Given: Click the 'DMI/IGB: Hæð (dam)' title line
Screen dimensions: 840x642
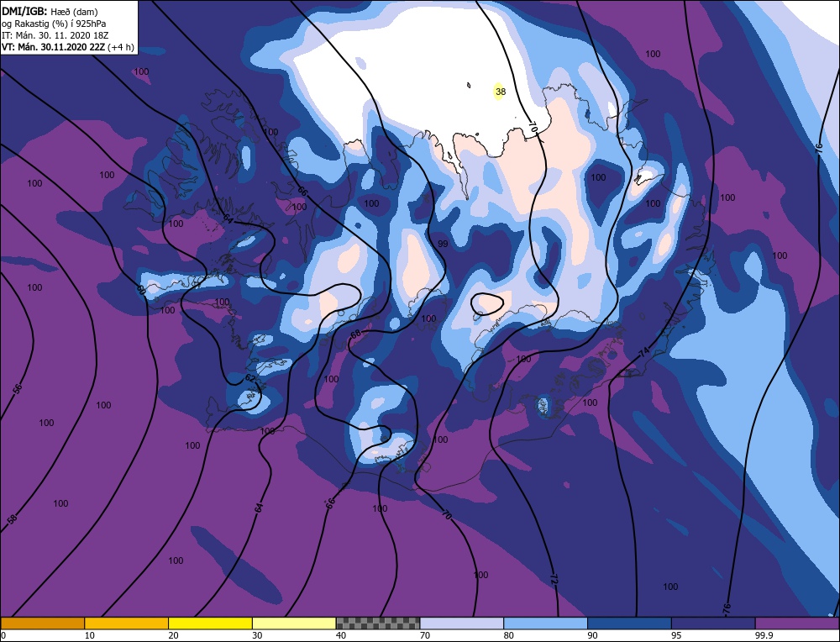Looking at the screenshot, I should tap(50, 11).
